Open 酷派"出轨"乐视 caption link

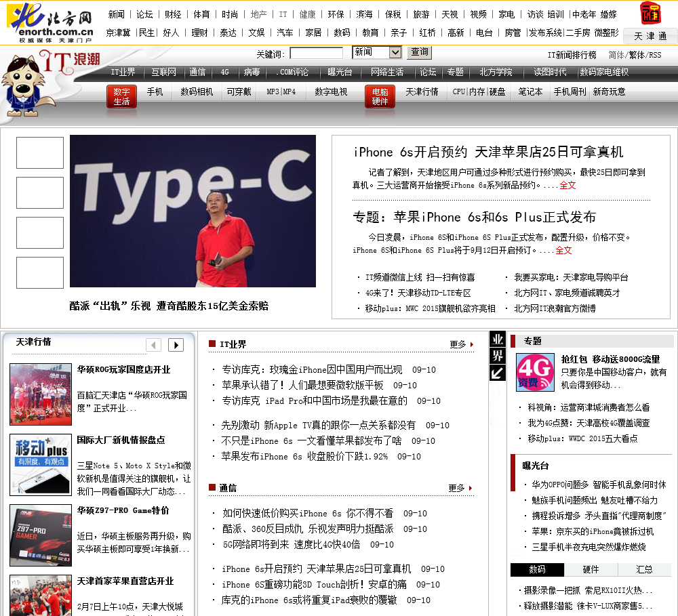(x=169, y=306)
